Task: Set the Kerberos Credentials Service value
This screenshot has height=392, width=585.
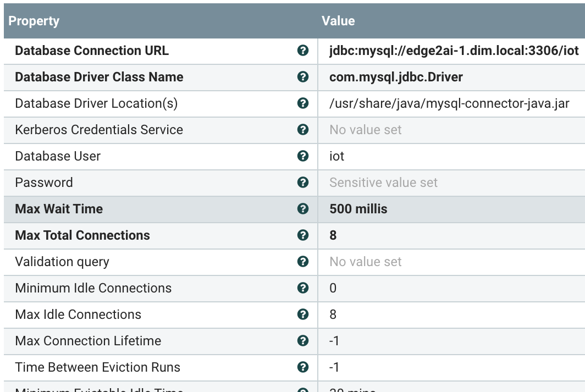Action: pos(366,130)
